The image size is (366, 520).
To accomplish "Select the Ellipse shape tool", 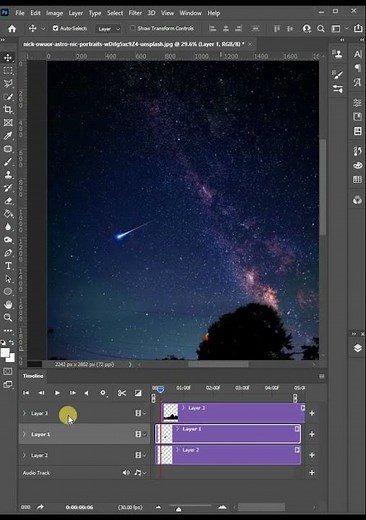I will click(8, 292).
